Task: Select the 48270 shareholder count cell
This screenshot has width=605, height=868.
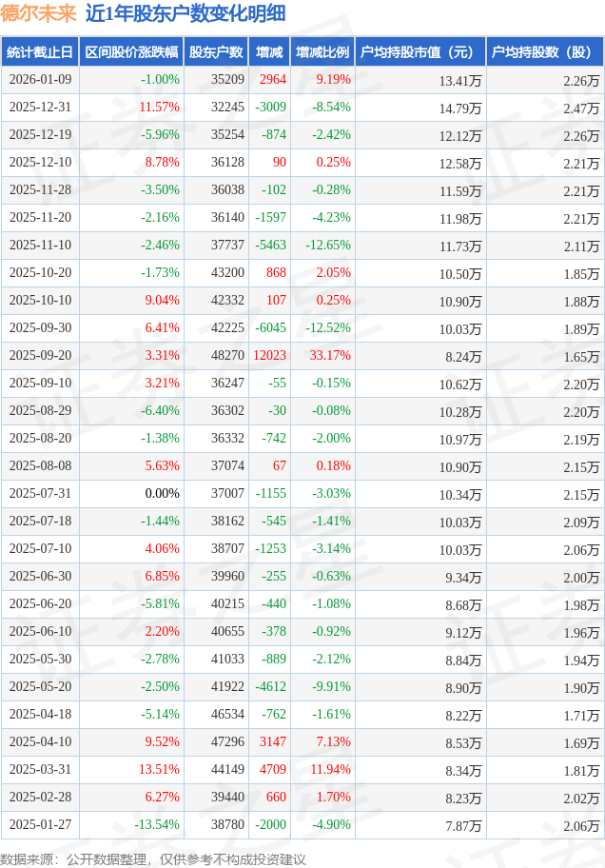Action: pos(226,356)
